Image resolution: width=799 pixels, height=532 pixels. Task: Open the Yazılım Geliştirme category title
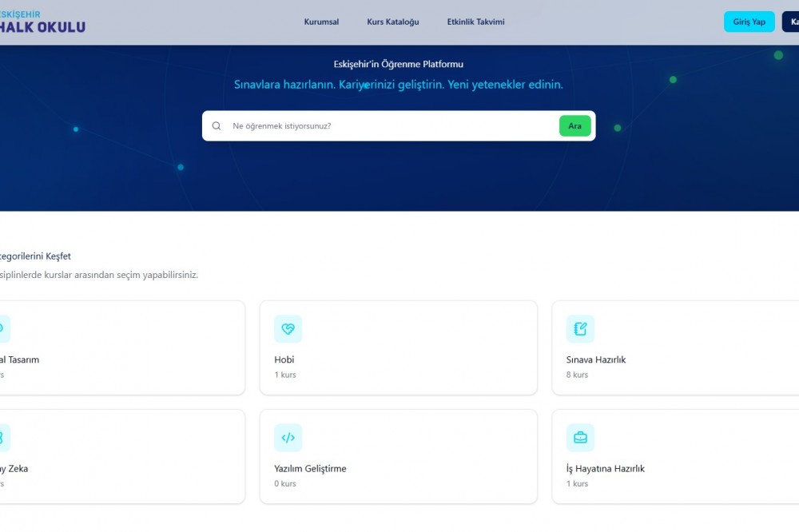click(310, 469)
